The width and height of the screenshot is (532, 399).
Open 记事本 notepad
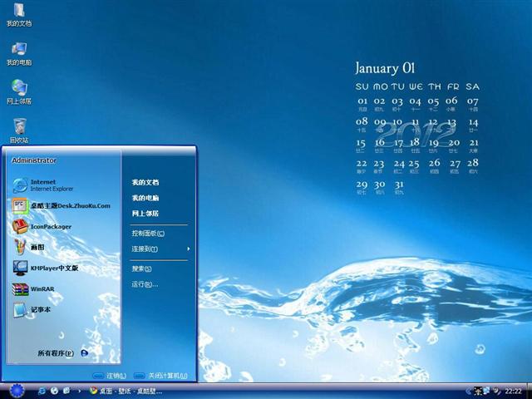tap(32, 310)
